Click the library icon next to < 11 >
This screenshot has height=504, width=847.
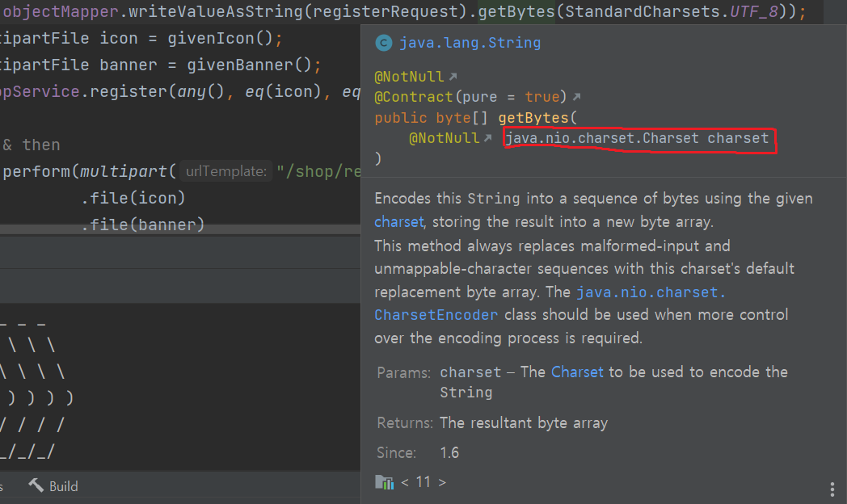384,482
